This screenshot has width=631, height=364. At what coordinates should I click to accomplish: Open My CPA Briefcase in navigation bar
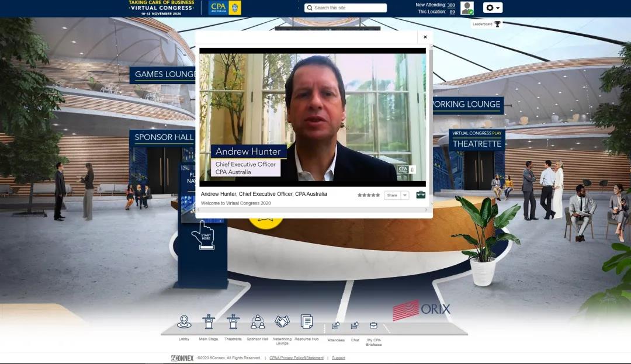pyautogui.click(x=373, y=325)
